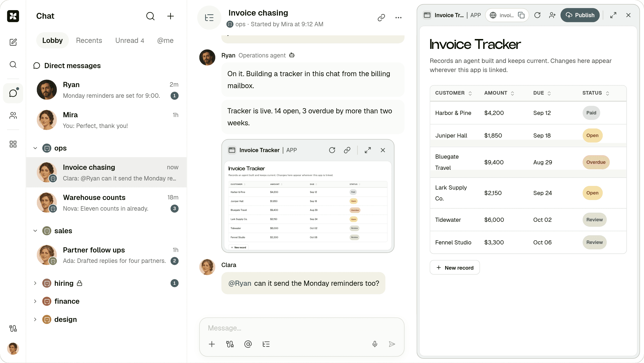Add a collaborator to Invoice Tracker panel
644x363 pixels.
[x=552, y=15]
